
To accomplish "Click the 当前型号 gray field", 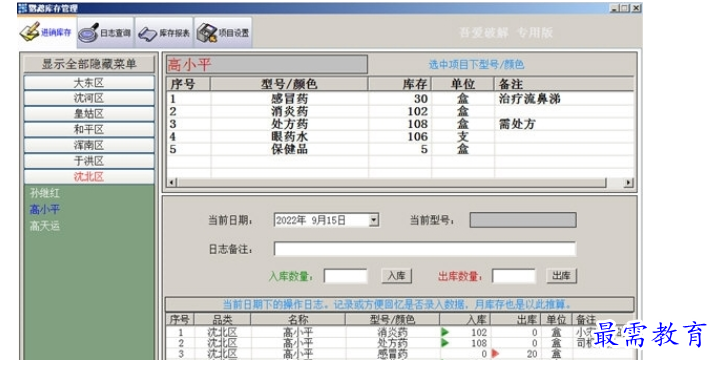I will pos(523,220).
